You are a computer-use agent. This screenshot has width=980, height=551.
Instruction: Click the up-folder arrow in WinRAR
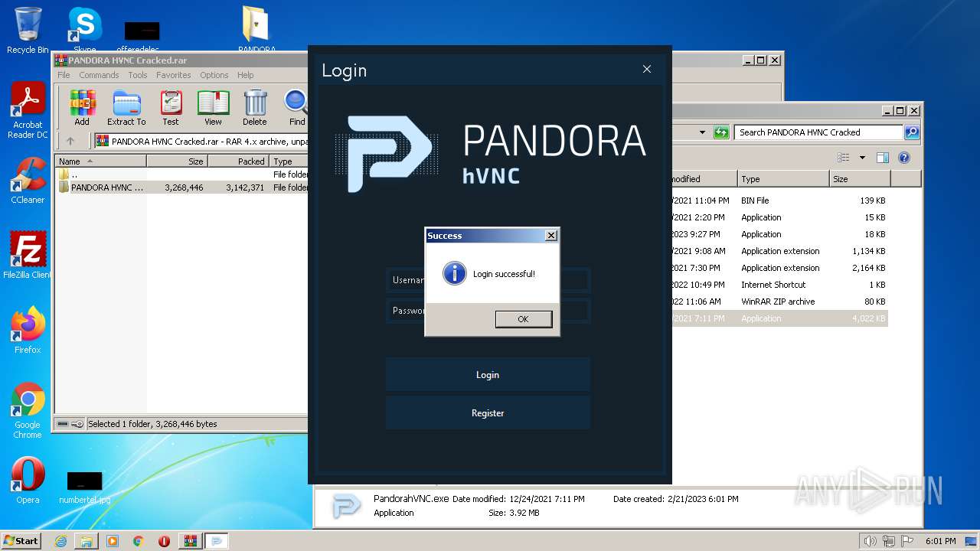click(70, 141)
